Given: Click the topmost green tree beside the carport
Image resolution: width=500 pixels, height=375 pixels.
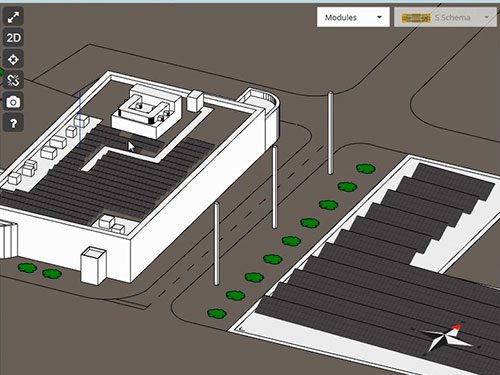Looking at the screenshot, I should tap(366, 169).
